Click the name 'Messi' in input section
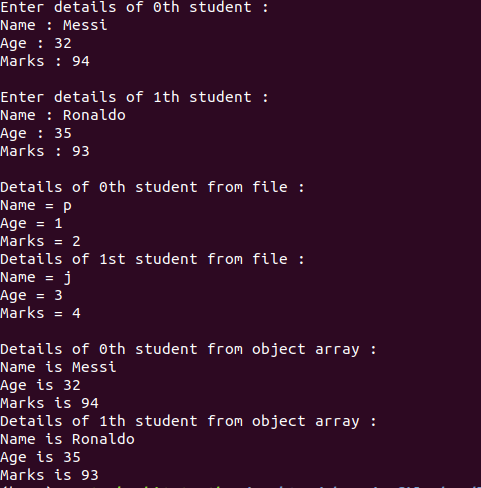 pos(85,25)
